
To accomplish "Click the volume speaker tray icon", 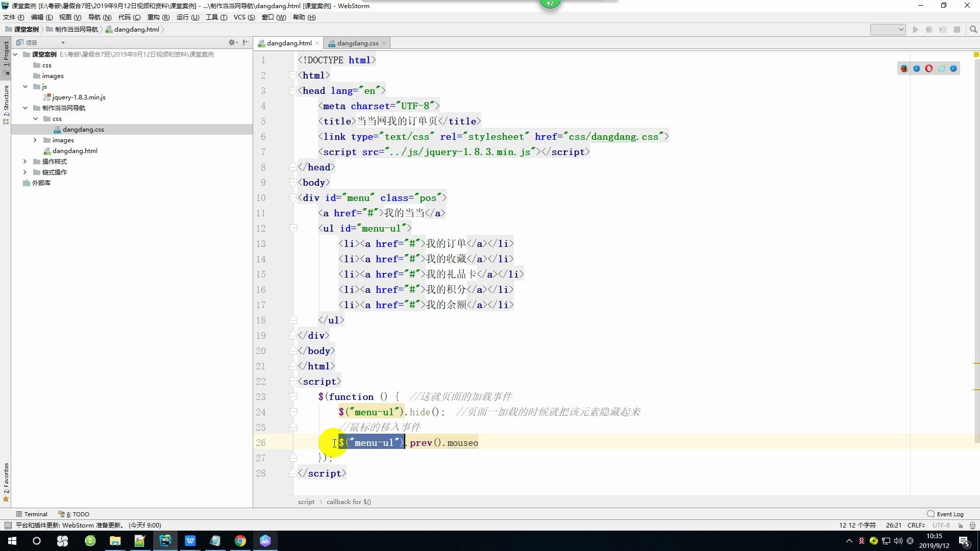I will (898, 541).
